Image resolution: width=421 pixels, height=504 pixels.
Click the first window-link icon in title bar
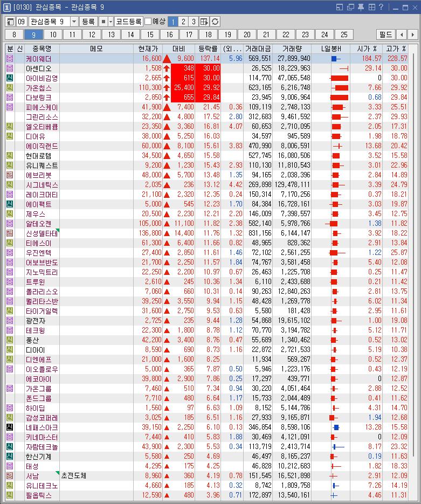click(x=340, y=7)
